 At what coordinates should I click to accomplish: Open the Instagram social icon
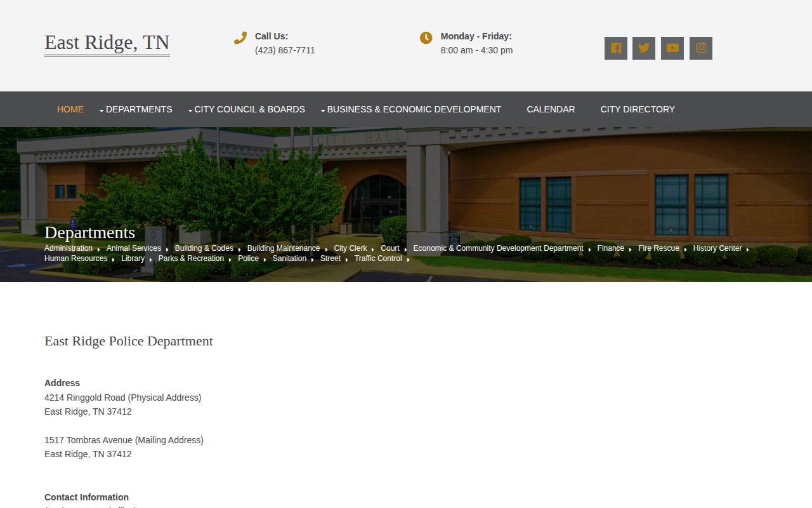701,48
